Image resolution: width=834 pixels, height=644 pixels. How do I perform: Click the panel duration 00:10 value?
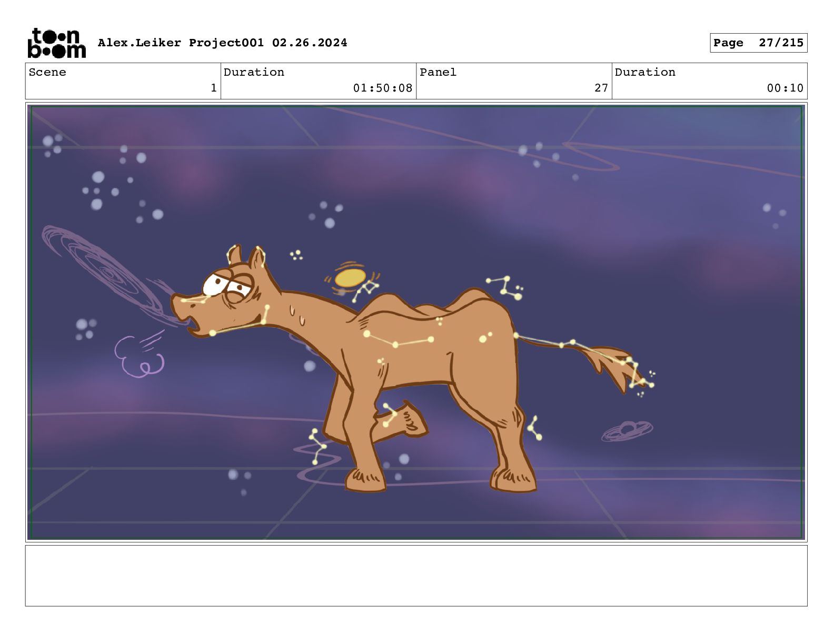[785, 88]
